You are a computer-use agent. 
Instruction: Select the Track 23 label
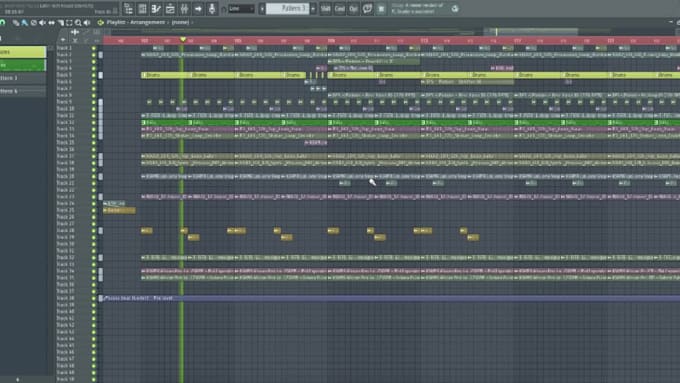click(65, 196)
